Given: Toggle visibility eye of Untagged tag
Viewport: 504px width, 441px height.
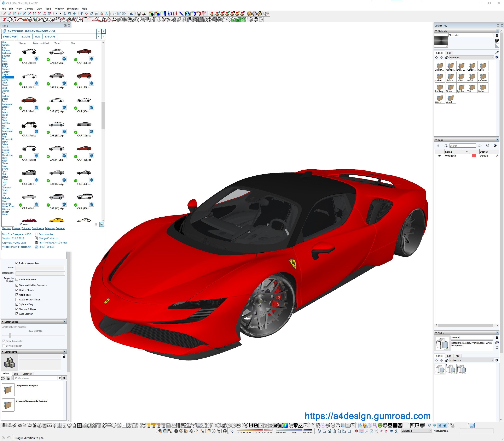Looking at the screenshot, I should (x=439, y=156).
